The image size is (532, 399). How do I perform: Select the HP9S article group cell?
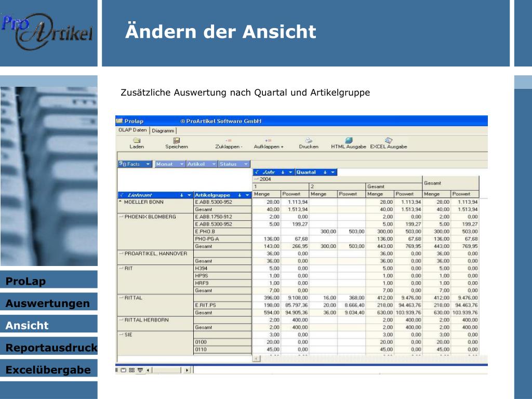click(222, 275)
